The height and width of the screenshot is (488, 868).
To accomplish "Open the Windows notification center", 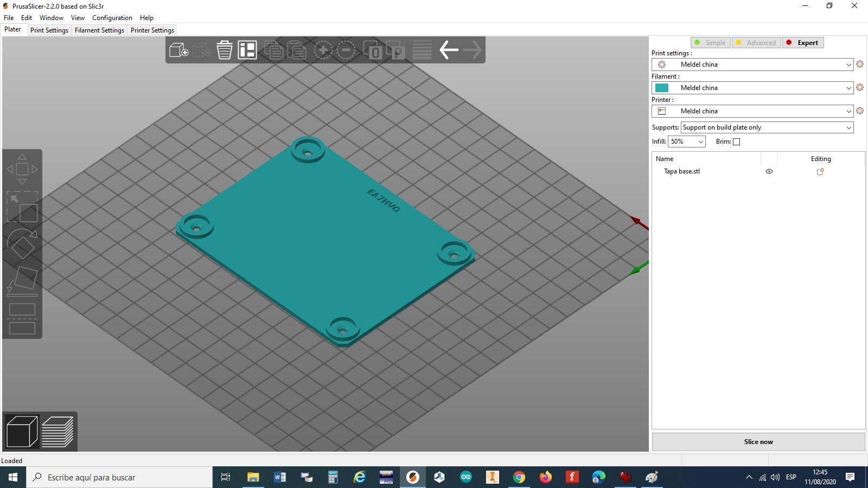I will pyautogui.click(x=850, y=477).
